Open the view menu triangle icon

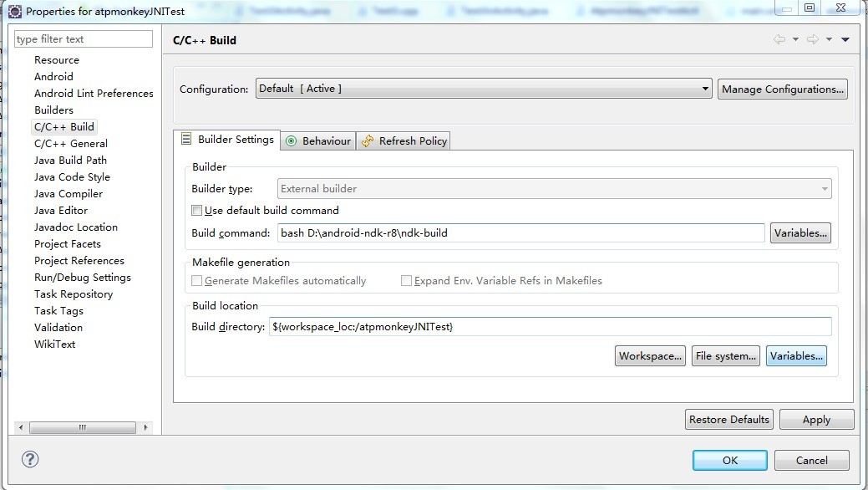(x=845, y=39)
